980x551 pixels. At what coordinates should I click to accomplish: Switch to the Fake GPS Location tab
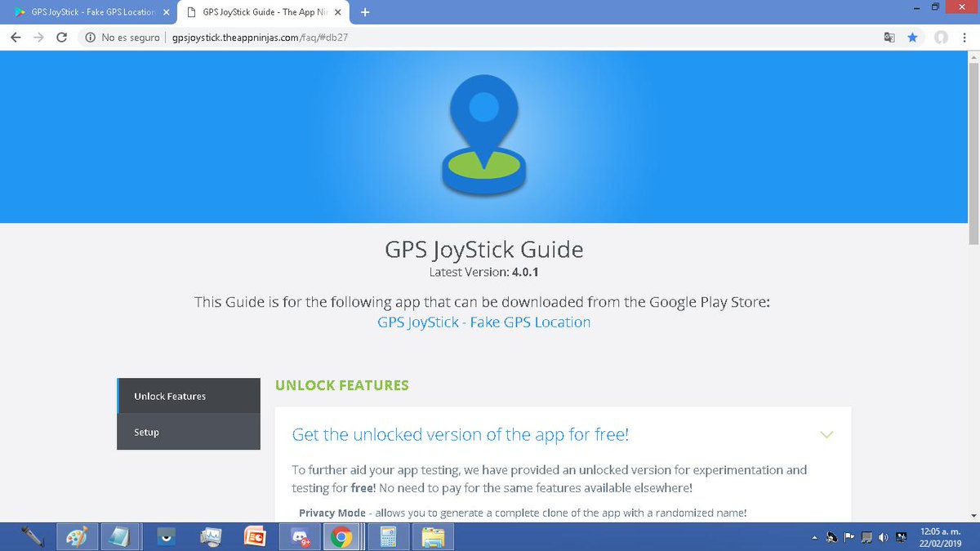click(x=88, y=12)
